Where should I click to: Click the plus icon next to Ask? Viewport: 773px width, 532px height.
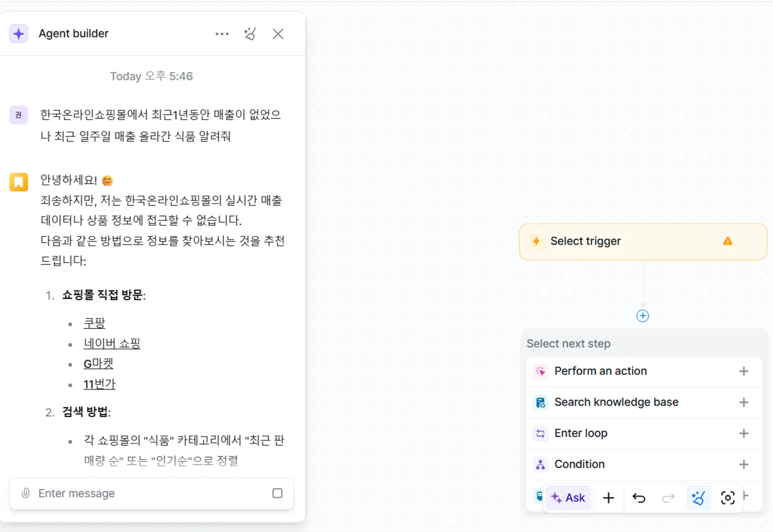tap(608, 497)
